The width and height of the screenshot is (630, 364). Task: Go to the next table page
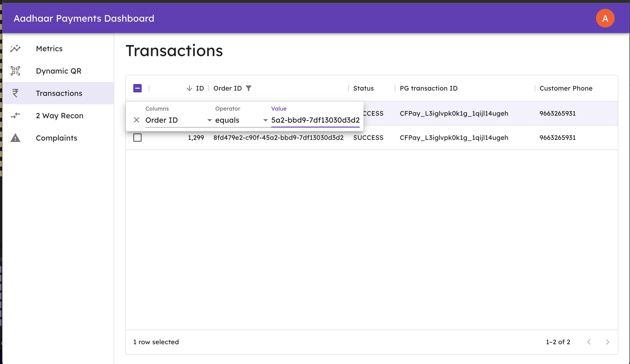click(607, 342)
